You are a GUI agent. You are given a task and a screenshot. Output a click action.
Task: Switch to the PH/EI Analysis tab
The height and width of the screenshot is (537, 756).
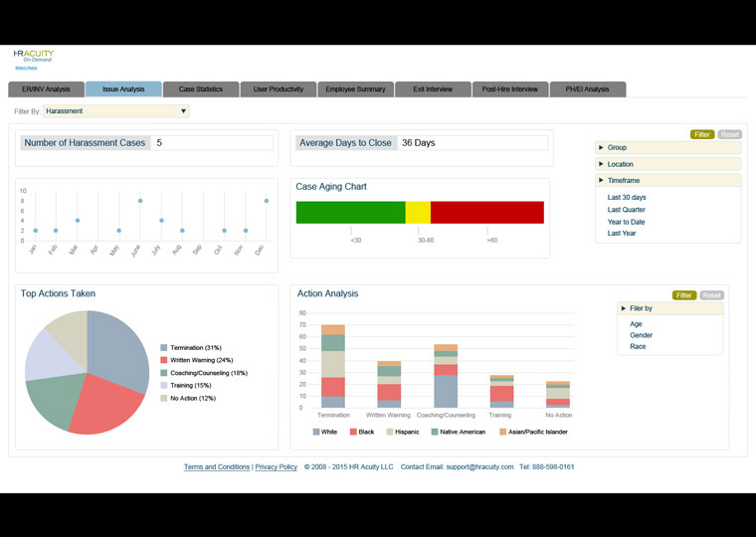(x=587, y=89)
